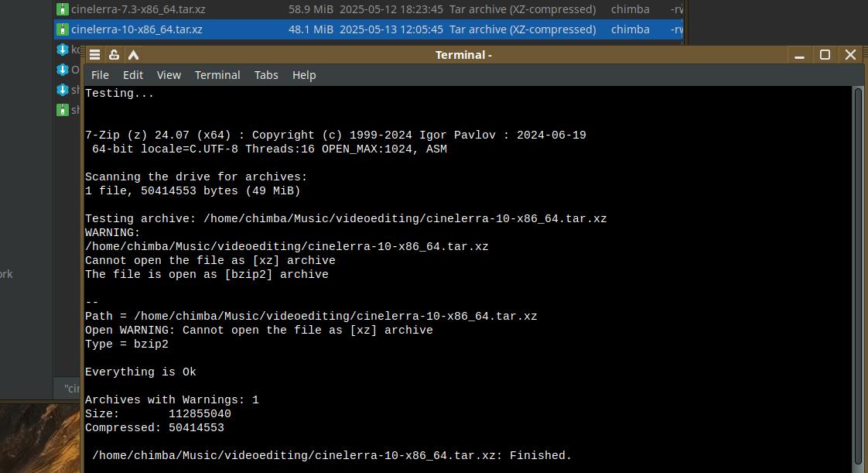The image size is (868, 473).
Task: Click 'Cannot open the file as [xz] archive' line
Action: tap(210, 260)
